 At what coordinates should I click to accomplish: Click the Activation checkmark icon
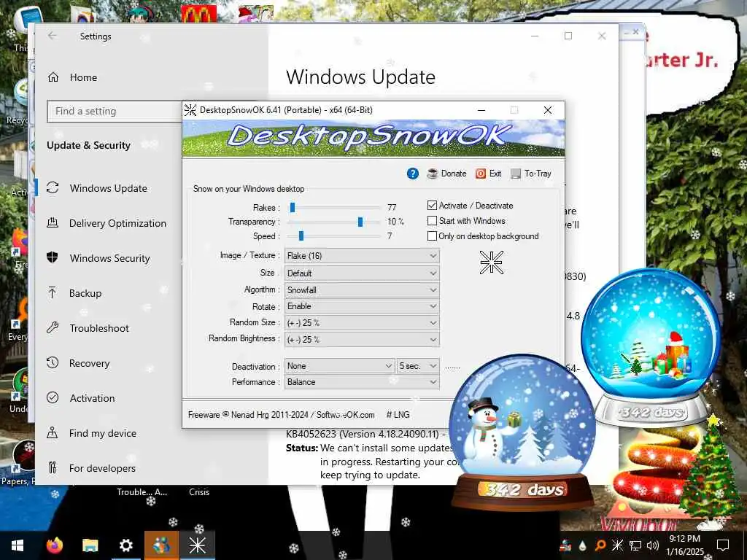[53, 397]
